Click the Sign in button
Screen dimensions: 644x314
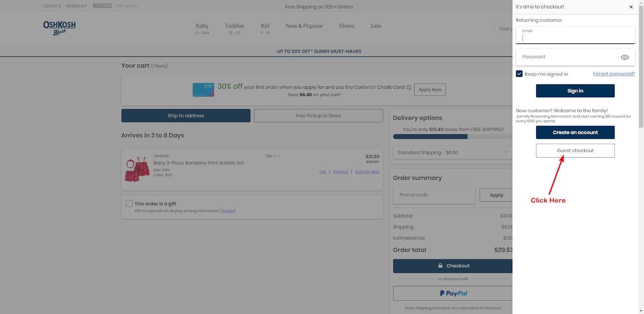575,91
